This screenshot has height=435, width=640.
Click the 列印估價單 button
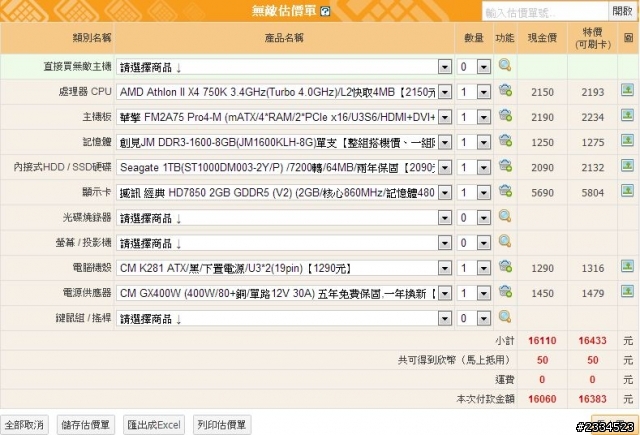(222, 425)
